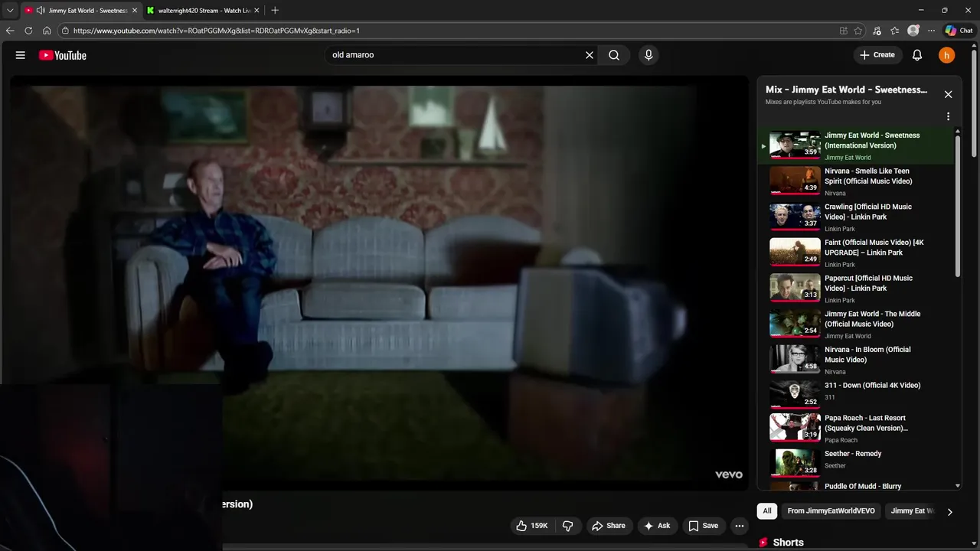Like the video

(x=532, y=526)
